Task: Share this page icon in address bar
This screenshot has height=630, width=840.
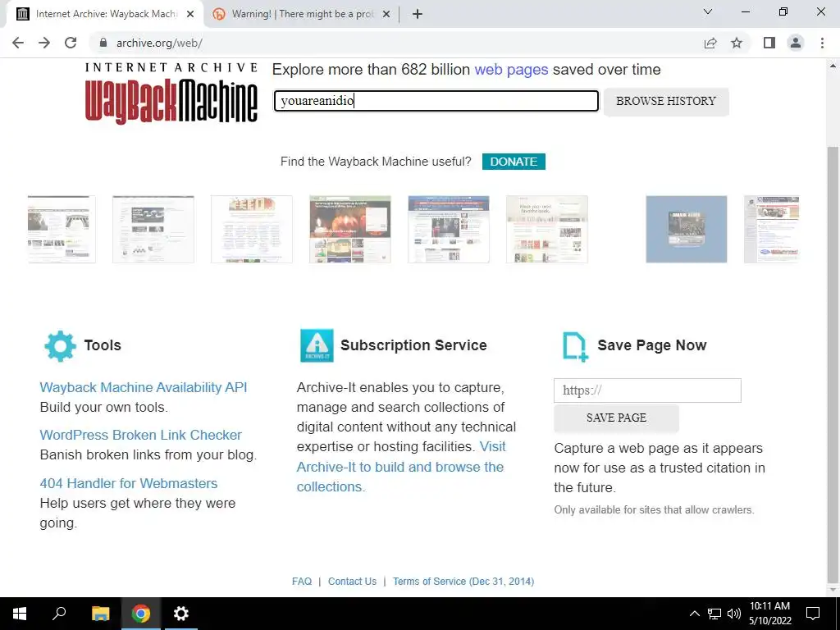Action: (710, 43)
